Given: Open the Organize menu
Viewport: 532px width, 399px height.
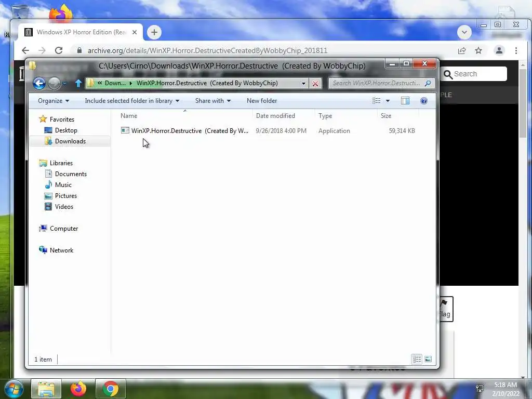Looking at the screenshot, I should click(54, 101).
